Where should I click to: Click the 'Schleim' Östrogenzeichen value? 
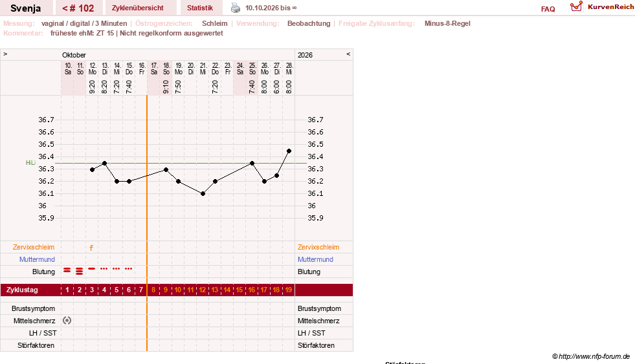coord(215,23)
